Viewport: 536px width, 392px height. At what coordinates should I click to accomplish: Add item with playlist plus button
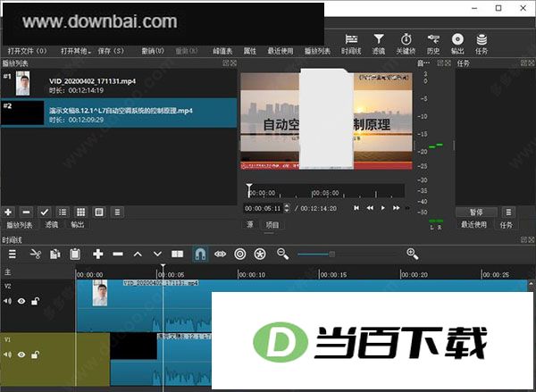(8, 213)
